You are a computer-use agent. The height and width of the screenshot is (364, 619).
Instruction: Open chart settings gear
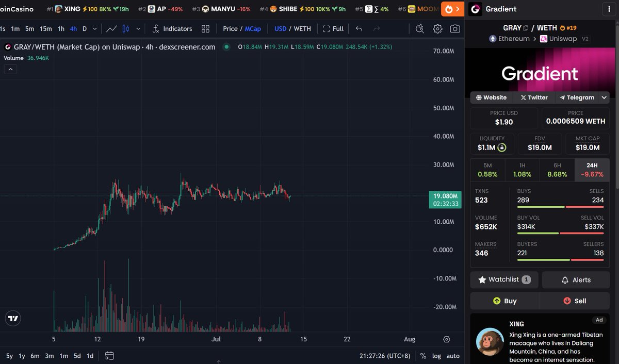pyautogui.click(x=437, y=29)
